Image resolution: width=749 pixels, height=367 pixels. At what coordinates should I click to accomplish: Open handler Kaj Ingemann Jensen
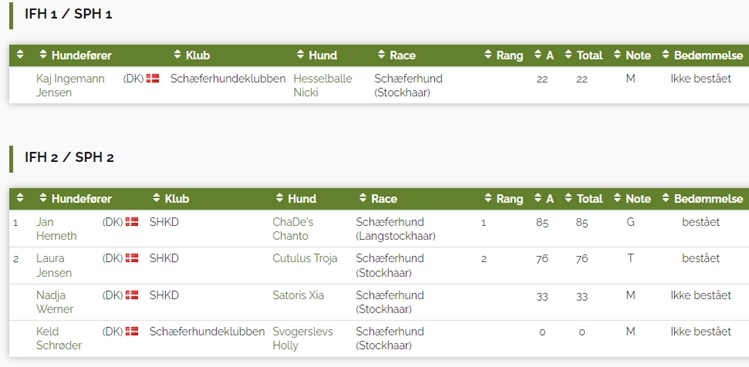[70, 86]
